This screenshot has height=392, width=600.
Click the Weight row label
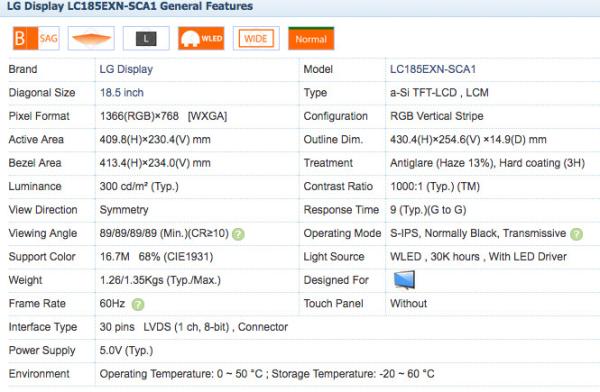tap(25, 280)
